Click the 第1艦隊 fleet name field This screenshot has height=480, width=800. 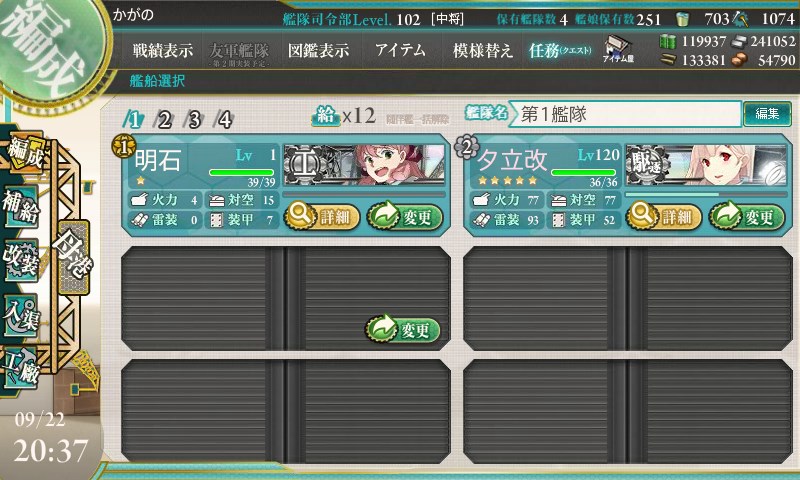(x=624, y=114)
